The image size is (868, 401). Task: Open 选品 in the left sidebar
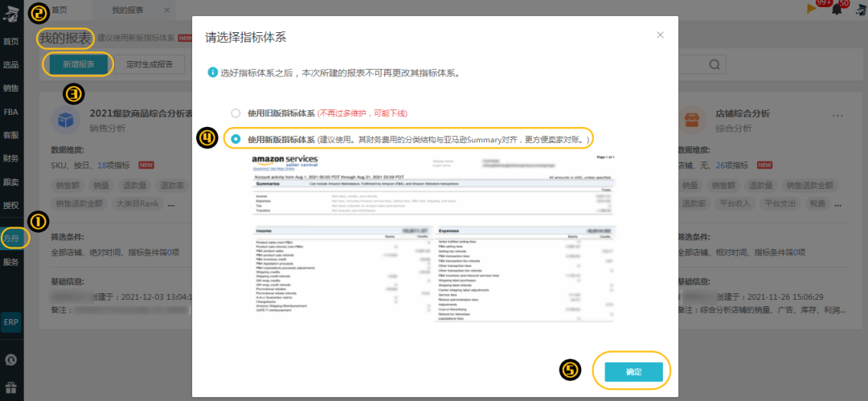coord(11,65)
